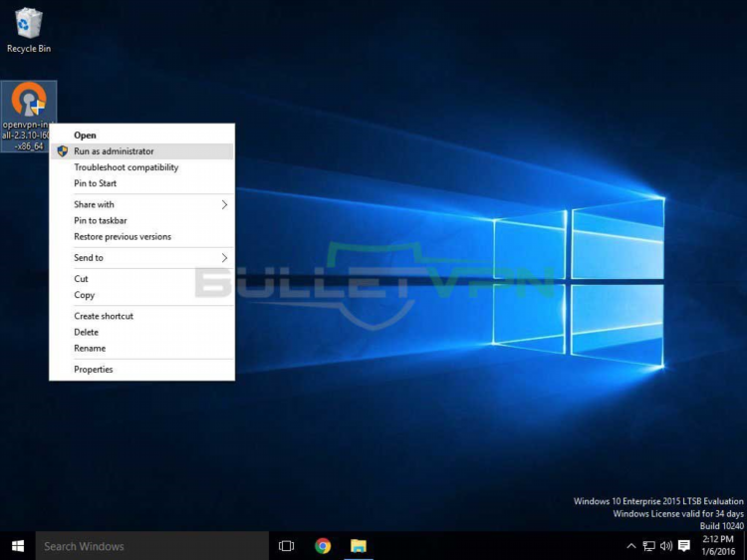The image size is (747, 560).
Task: Launch Google Chrome from the taskbar
Action: [323, 546]
